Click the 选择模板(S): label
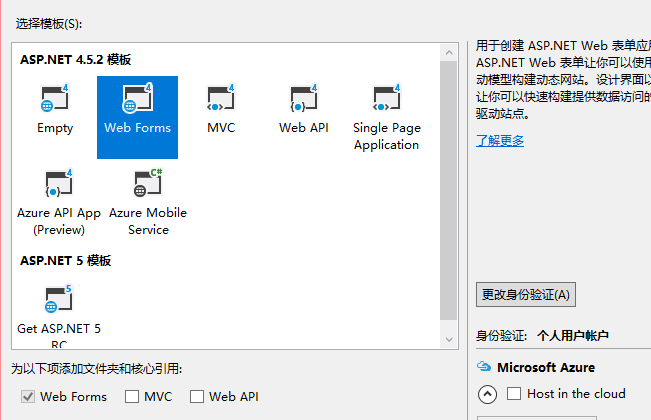Viewport: 651px width, 420px height. point(49,24)
